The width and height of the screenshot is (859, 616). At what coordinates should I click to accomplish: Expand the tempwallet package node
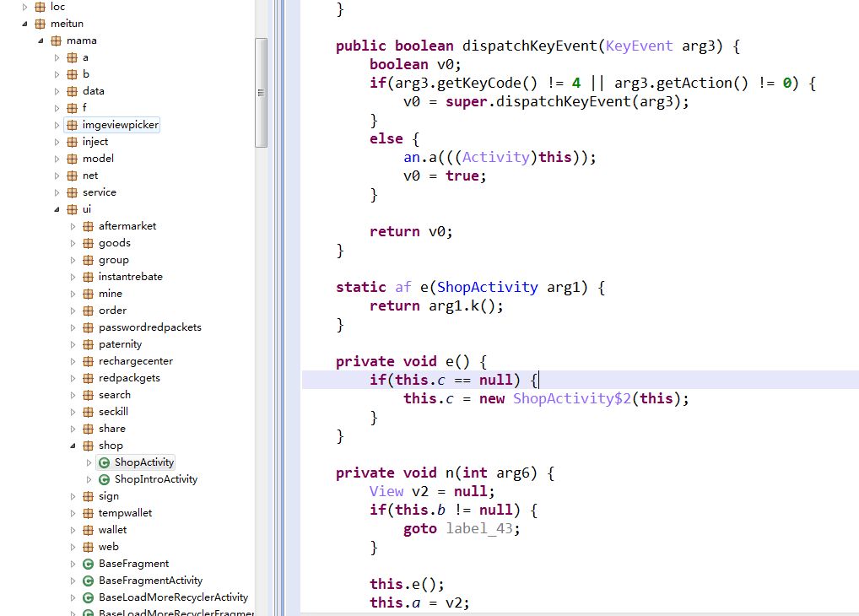73,513
